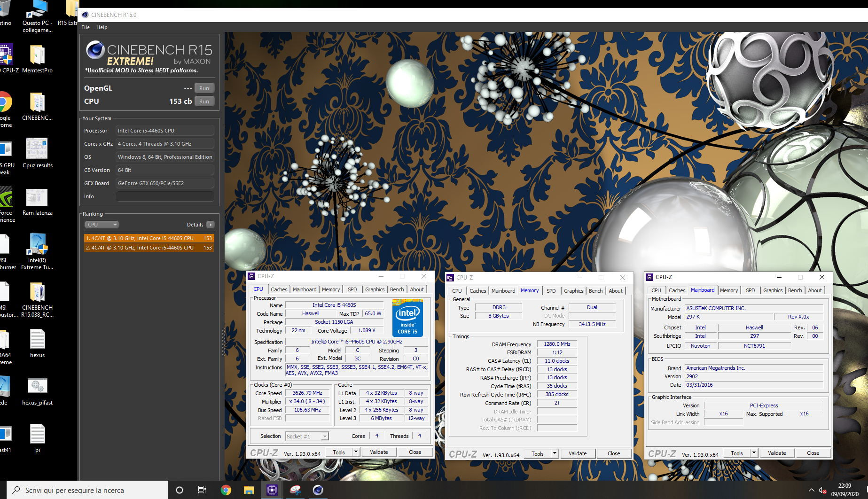Open the Snipping tool taskbar icon

tap(295, 490)
